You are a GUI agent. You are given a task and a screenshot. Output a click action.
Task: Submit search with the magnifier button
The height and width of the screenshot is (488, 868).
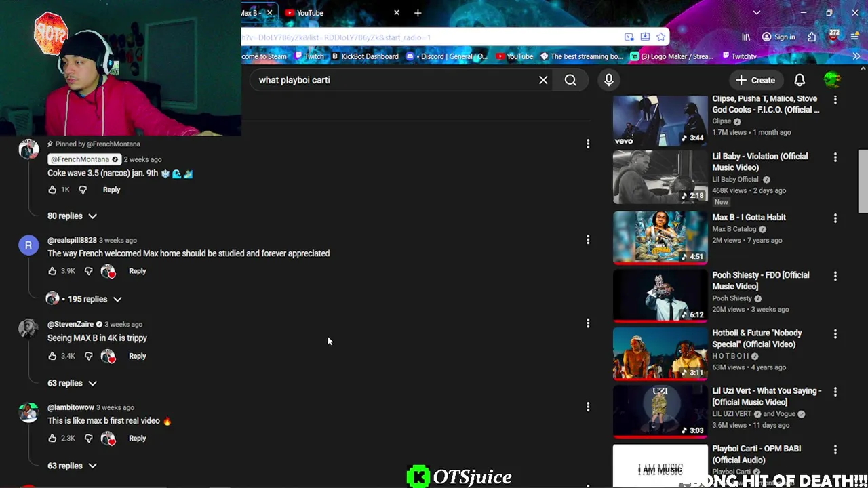click(x=570, y=80)
